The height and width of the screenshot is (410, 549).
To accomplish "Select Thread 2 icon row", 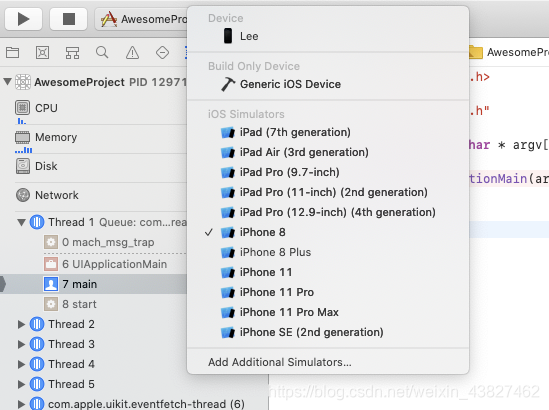I will point(37,324).
